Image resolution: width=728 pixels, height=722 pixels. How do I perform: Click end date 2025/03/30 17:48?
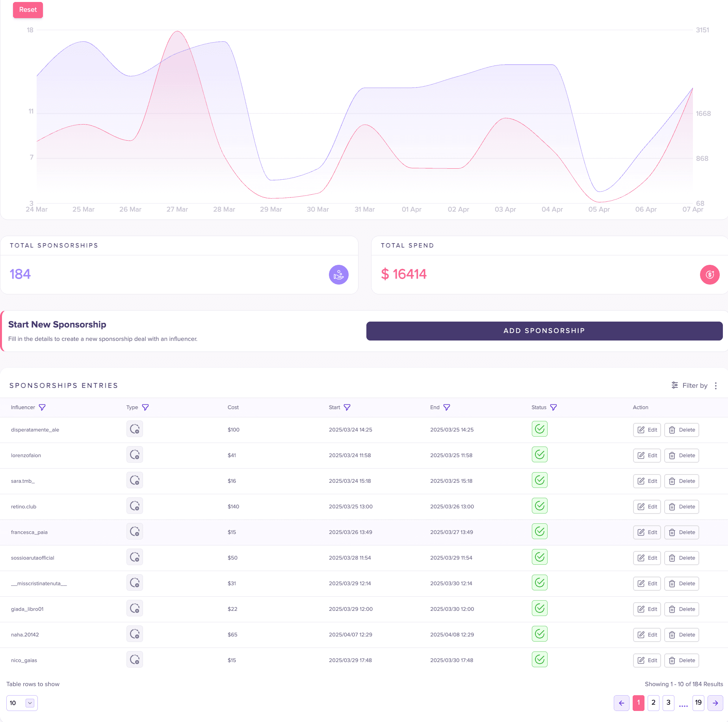[452, 660]
